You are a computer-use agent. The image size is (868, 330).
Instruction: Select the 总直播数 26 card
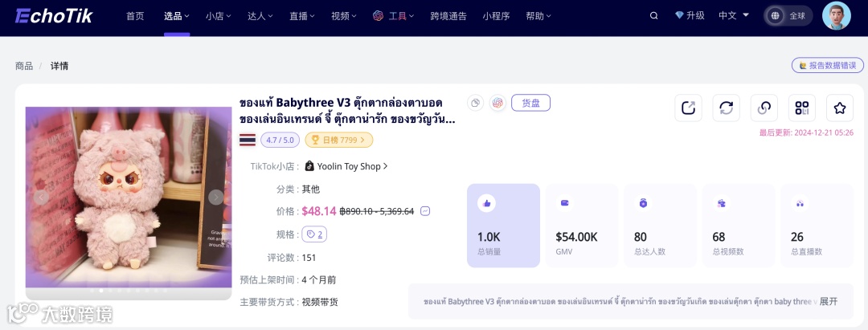coord(817,226)
